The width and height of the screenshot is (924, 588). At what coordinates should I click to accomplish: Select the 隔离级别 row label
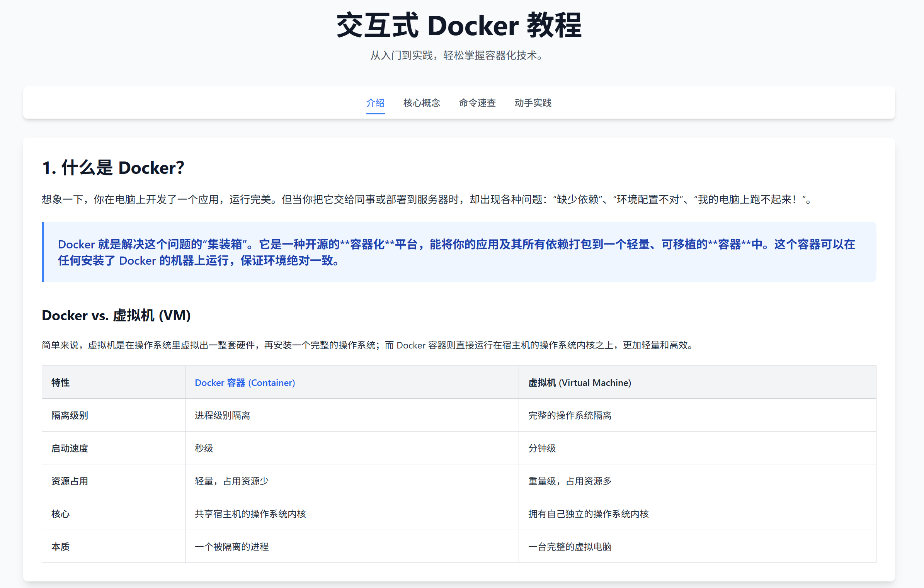click(70, 416)
